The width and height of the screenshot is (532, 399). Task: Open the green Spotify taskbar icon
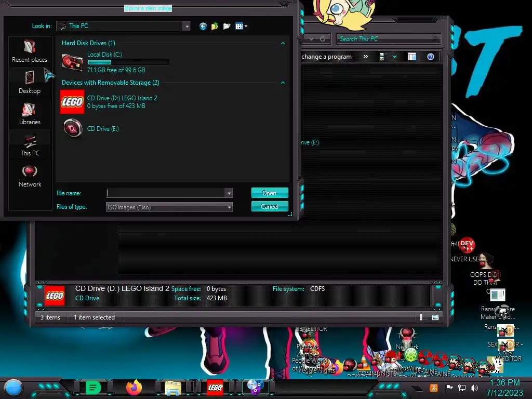tap(94, 388)
